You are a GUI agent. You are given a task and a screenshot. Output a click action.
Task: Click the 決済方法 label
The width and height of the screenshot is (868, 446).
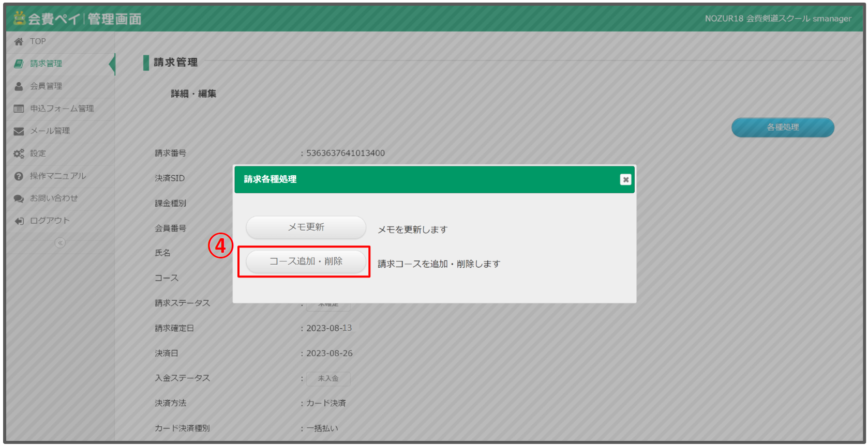[170, 403]
